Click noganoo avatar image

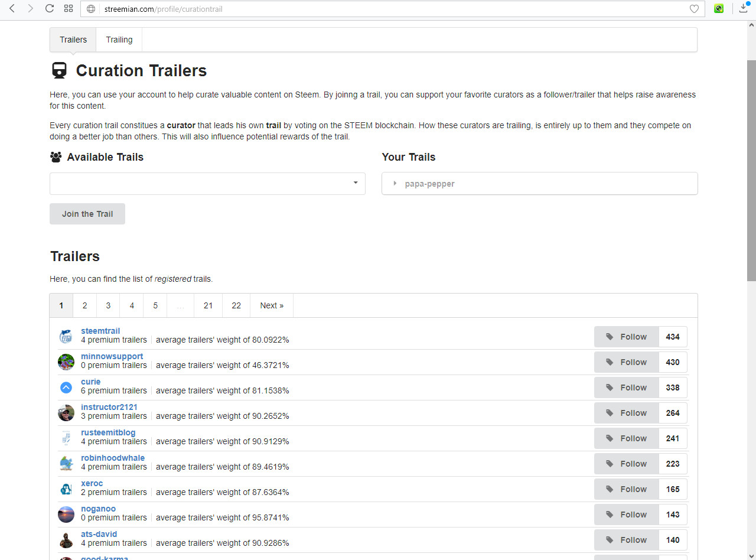pyautogui.click(x=66, y=515)
